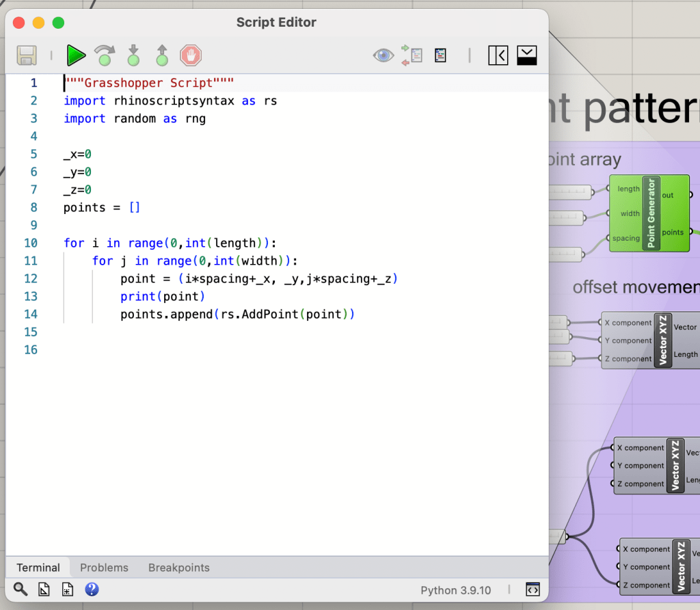Click the Step Into debug icon
Image resolution: width=700 pixels, height=610 pixels.
[133, 55]
